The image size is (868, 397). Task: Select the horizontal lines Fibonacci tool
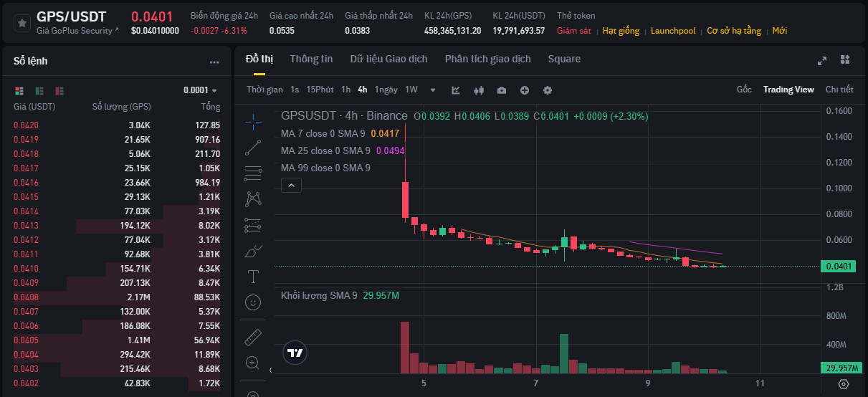click(x=253, y=173)
